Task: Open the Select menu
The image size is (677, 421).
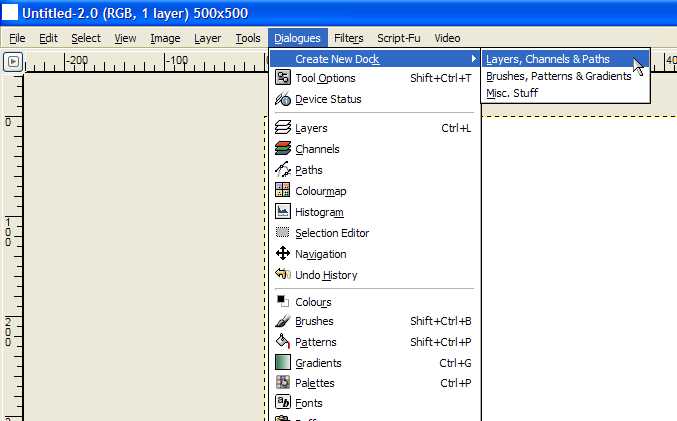Action: tap(86, 38)
